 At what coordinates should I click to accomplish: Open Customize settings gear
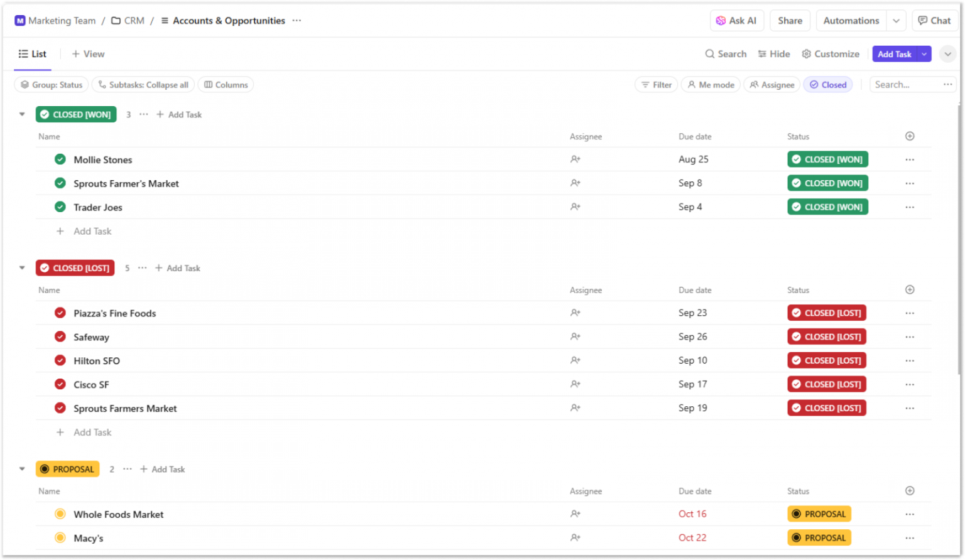831,54
